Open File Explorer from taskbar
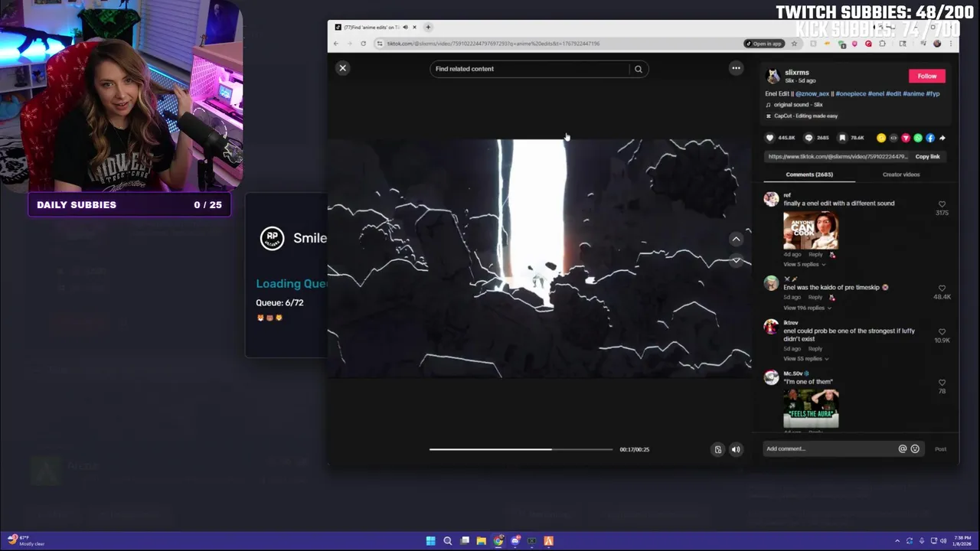 [x=481, y=541]
